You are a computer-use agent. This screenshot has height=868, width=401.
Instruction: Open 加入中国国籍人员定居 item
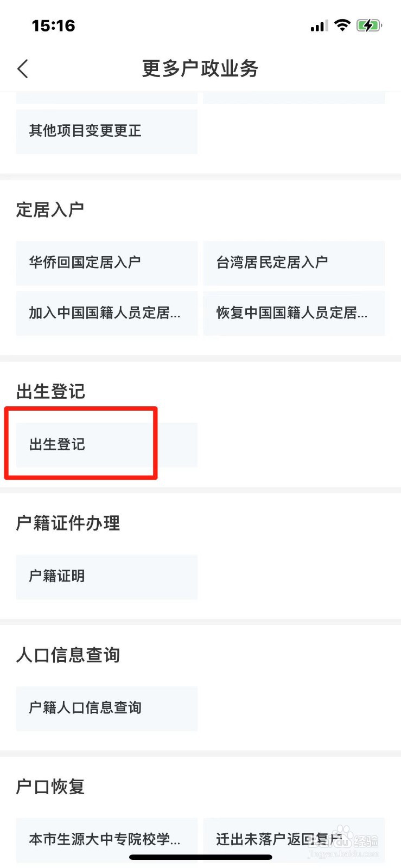tap(107, 313)
